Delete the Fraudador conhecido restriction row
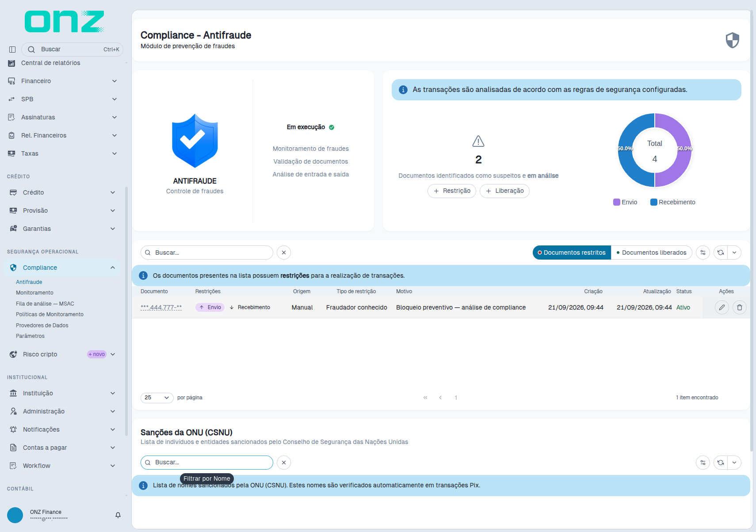 point(740,307)
